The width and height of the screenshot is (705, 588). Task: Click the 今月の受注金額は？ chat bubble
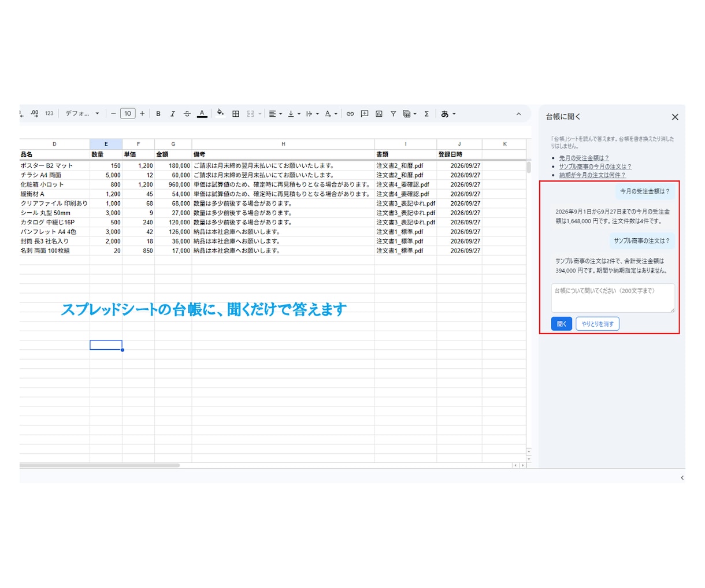pos(645,191)
